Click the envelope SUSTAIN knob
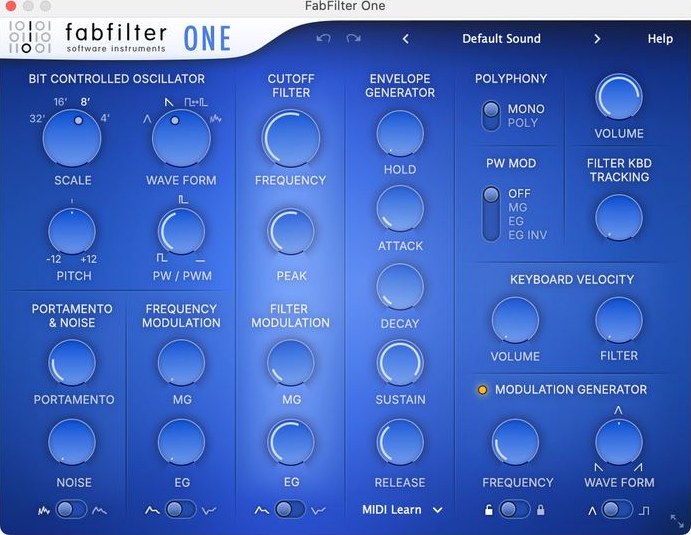Viewport: 691px width, 535px height. point(400,363)
